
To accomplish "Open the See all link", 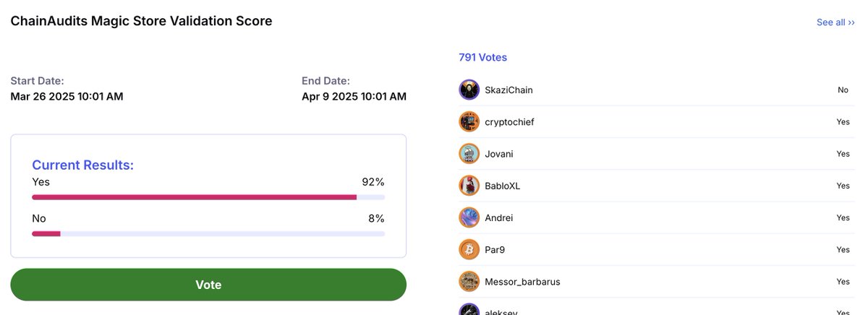I will [835, 22].
